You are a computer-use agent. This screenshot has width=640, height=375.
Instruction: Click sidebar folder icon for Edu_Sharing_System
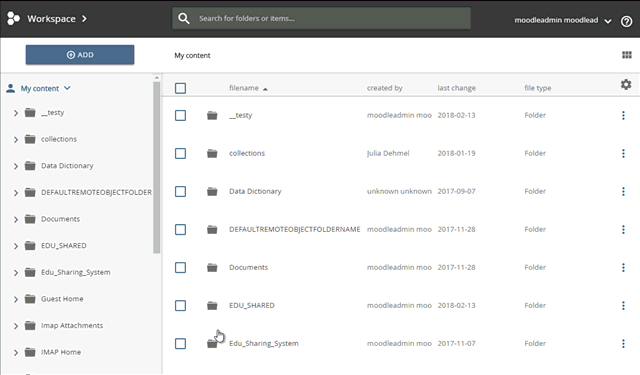30,272
